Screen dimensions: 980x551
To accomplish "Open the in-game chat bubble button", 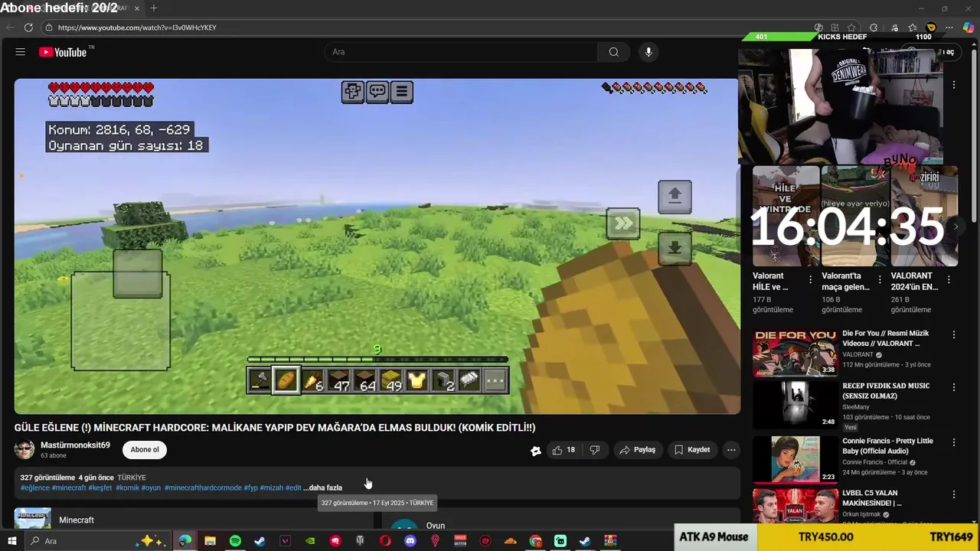I will (377, 92).
